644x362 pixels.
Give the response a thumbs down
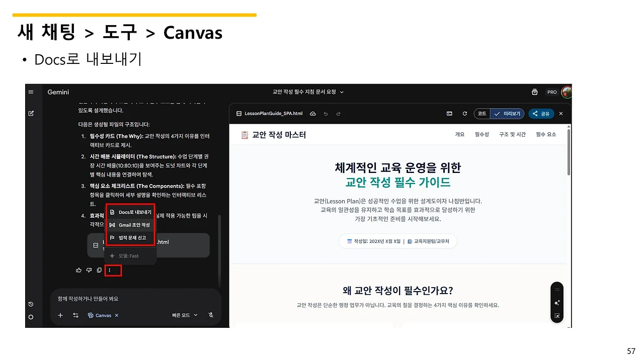pyautogui.click(x=89, y=270)
